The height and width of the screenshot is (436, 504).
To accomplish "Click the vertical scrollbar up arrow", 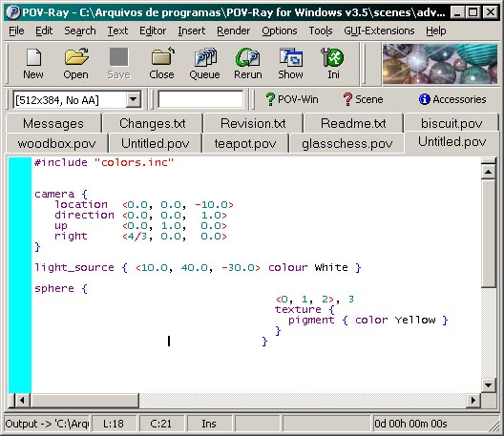I will 489,172.
